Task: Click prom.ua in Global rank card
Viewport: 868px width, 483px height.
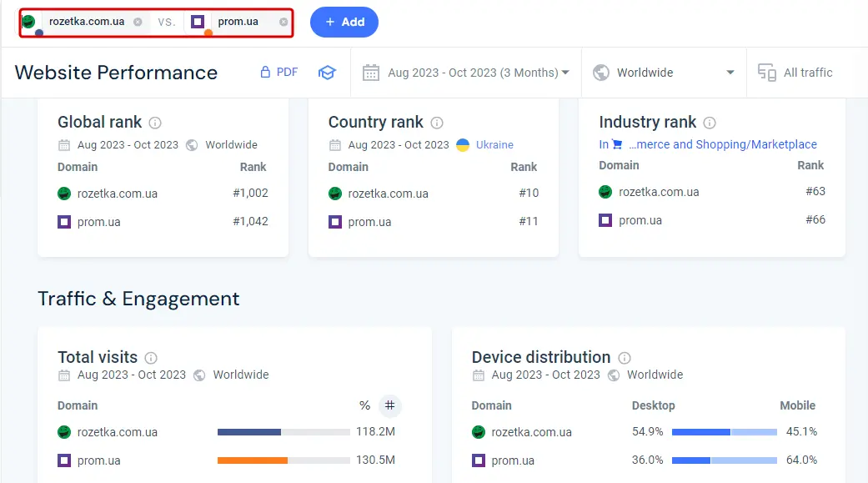Action: click(x=98, y=222)
